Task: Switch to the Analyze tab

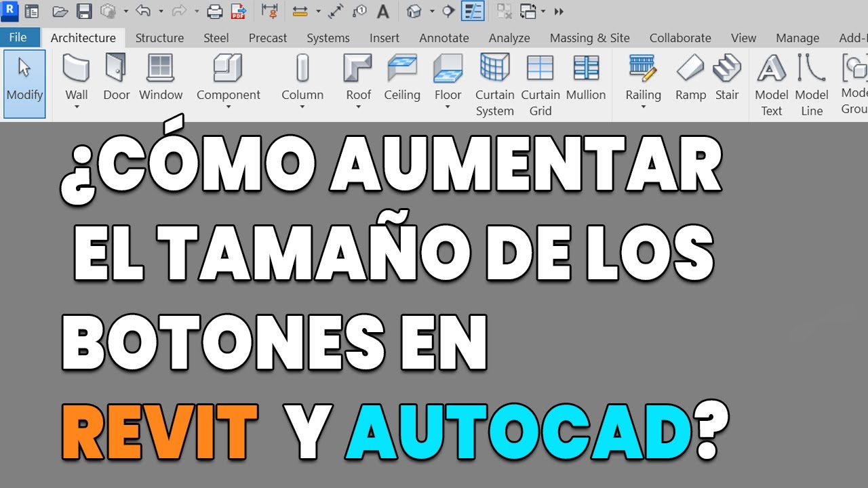Action: point(509,38)
